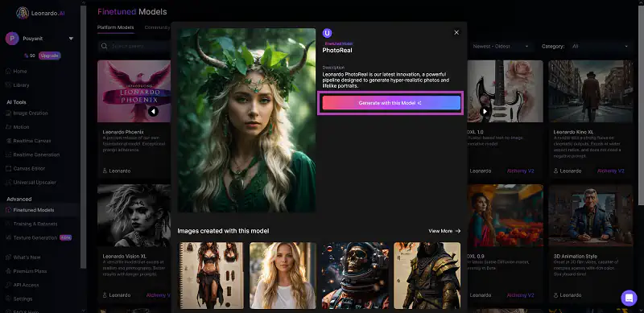This screenshot has width=644, height=313.
Task: Click the search magnifier icon
Action: point(105,47)
